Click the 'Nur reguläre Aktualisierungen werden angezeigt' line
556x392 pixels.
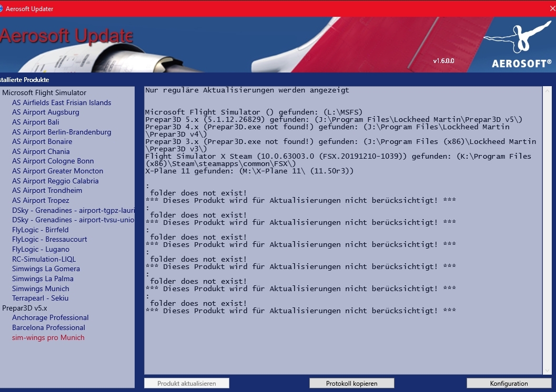point(247,90)
